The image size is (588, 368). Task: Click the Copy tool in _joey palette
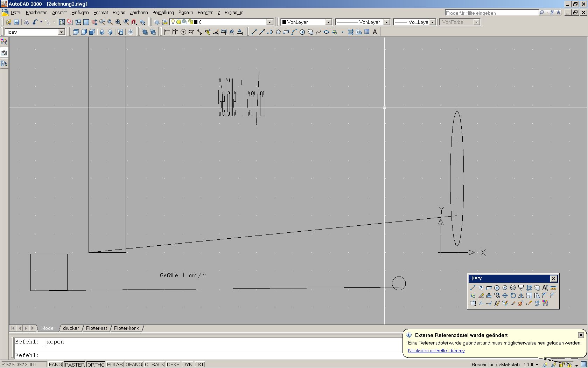(x=497, y=295)
